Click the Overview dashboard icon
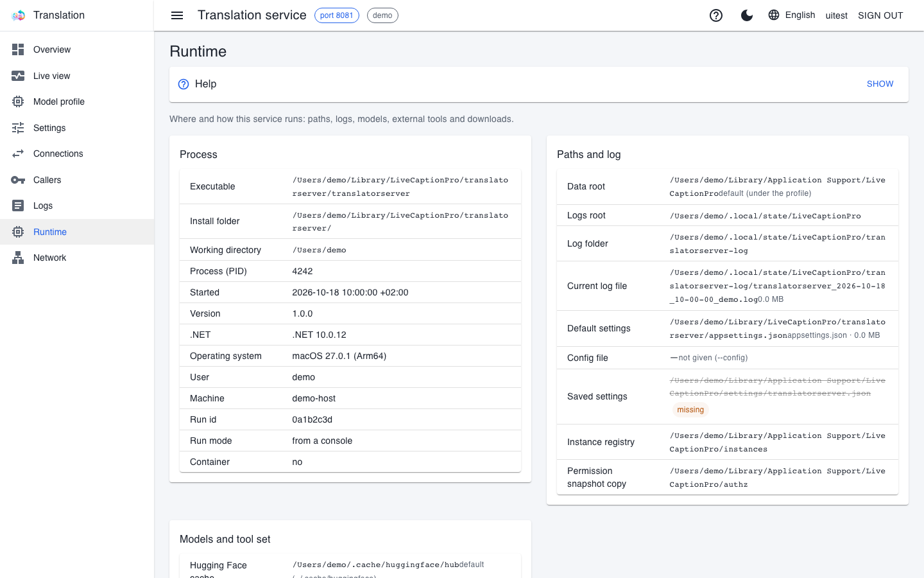Viewport: 924px width, 578px height. 18,49
